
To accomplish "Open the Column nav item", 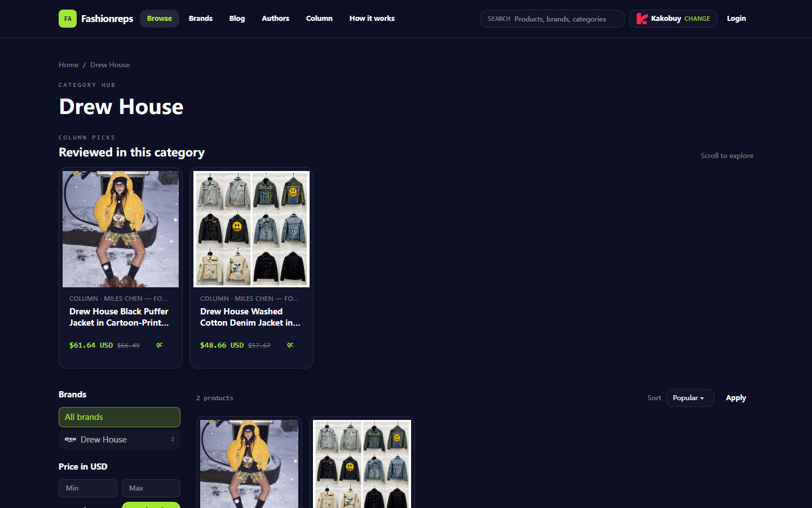I will click(x=319, y=19).
